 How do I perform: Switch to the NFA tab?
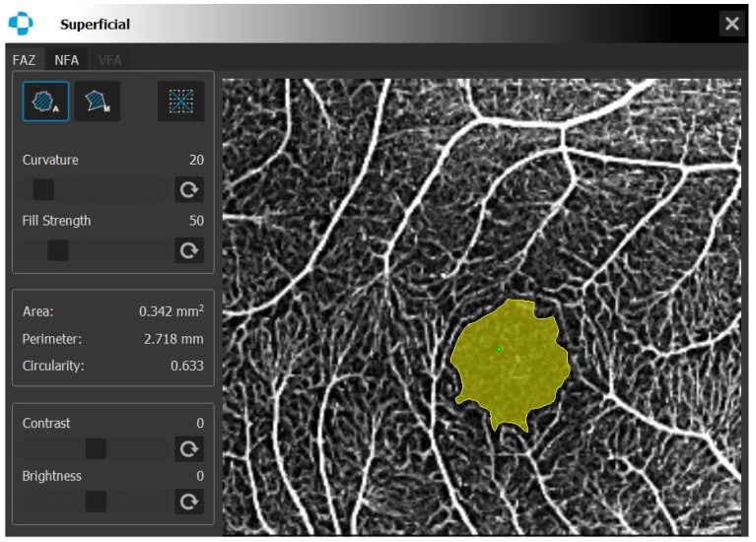[x=67, y=60]
